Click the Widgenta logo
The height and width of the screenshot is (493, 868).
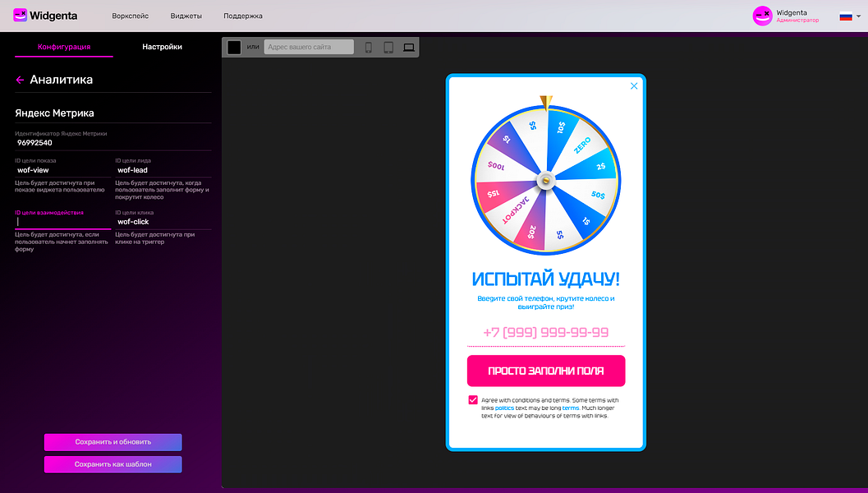pyautogui.click(x=45, y=16)
